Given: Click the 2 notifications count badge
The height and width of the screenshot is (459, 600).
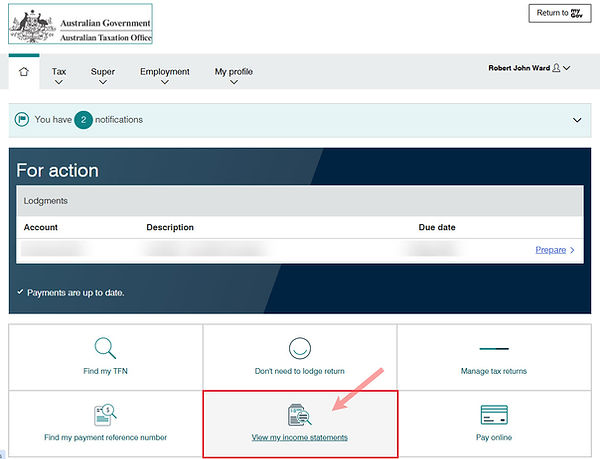Looking at the screenshot, I should pos(83,120).
